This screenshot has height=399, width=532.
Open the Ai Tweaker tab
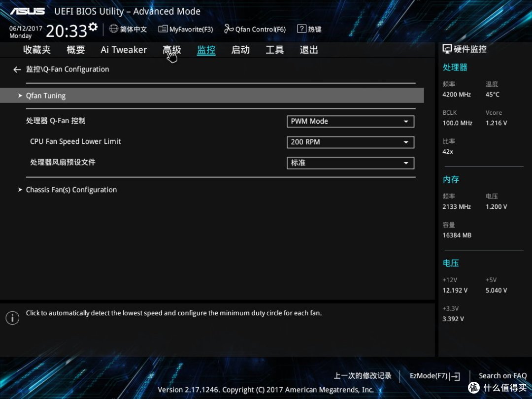tap(124, 50)
